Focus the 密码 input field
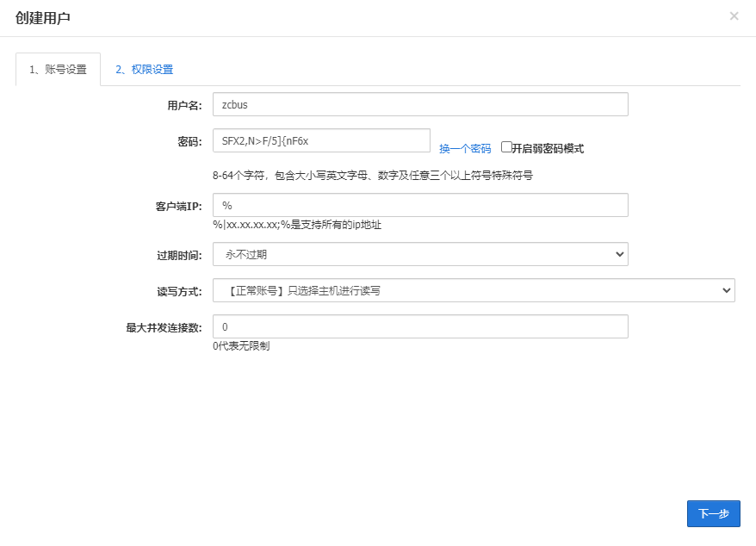This screenshot has width=756, height=546. pyautogui.click(x=321, y=140)
